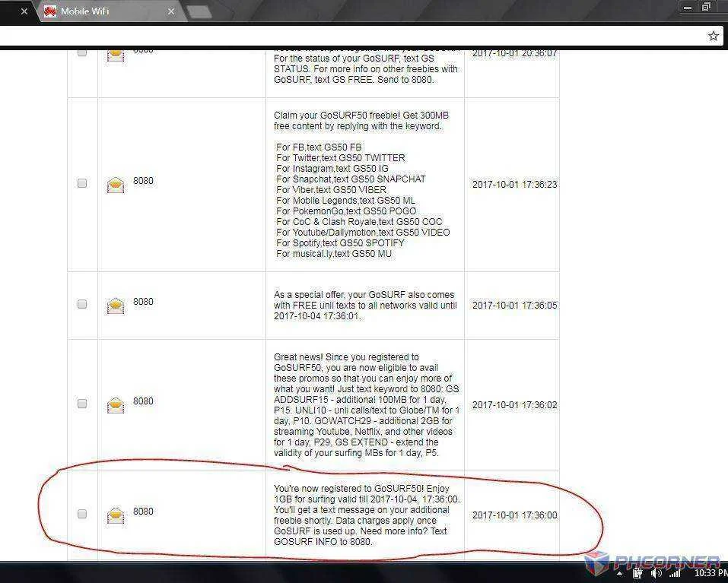Show hidden icons arrow in system tray
Screen dimensions: 728x583
(619, 574)
